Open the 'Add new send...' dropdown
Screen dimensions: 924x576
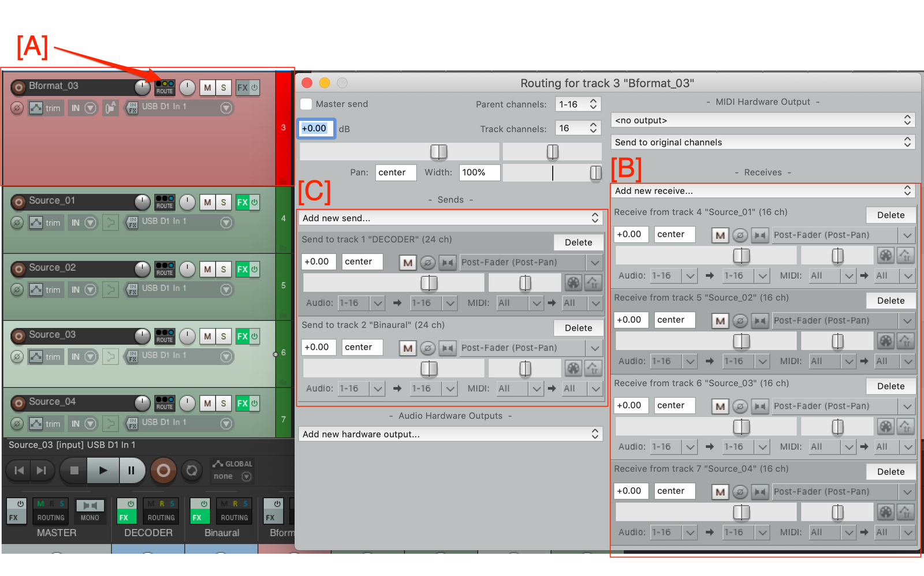(x=450, y=218)
